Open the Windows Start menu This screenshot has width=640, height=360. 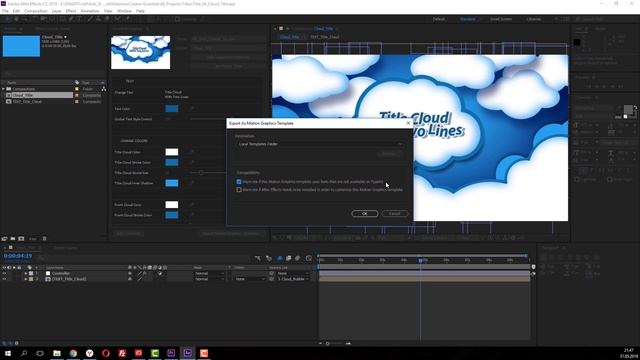click(8, 353)
